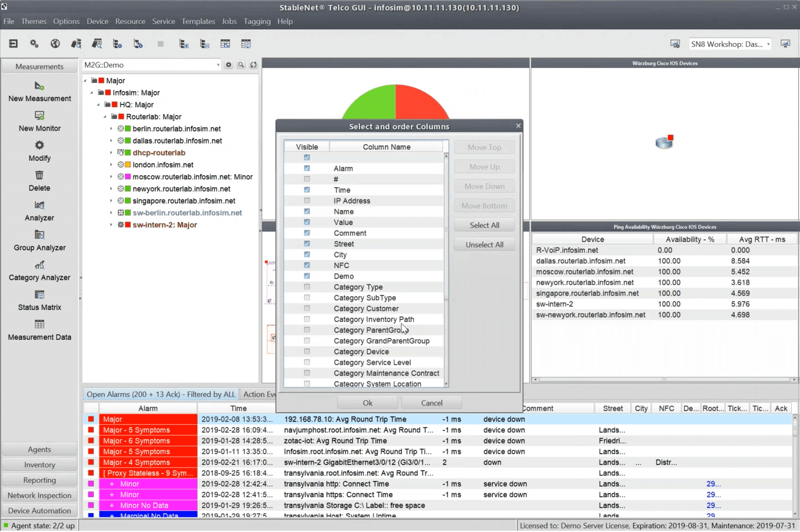800x532 pixels.
Task: Open the Analyzer tool icon
Action: pyautogui.click(x=39, y=205)
